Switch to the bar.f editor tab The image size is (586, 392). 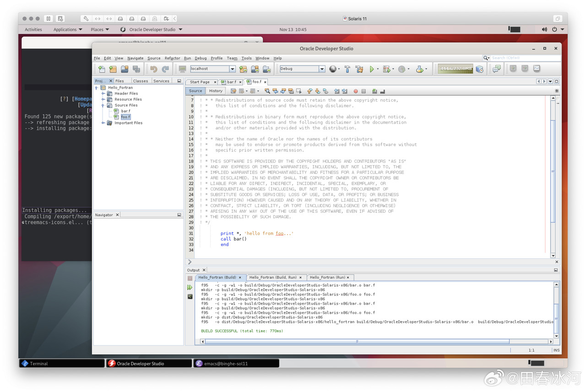[232, 82]
